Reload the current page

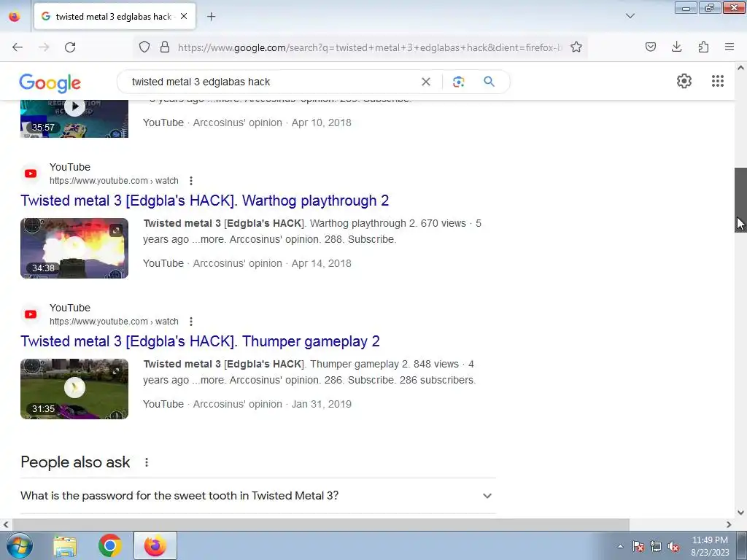(70, 47)
